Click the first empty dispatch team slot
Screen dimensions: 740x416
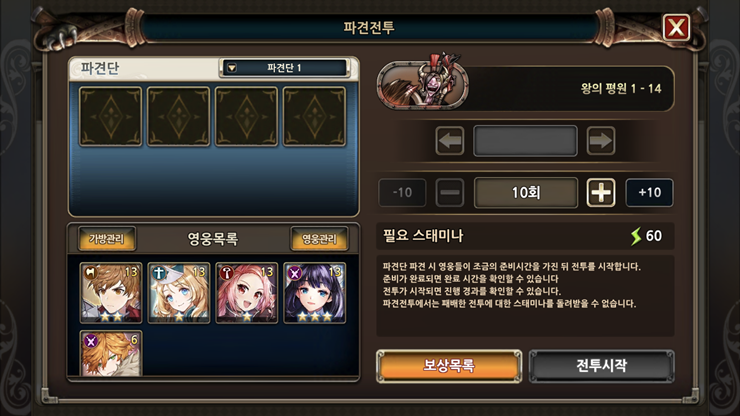pos(110,116)
